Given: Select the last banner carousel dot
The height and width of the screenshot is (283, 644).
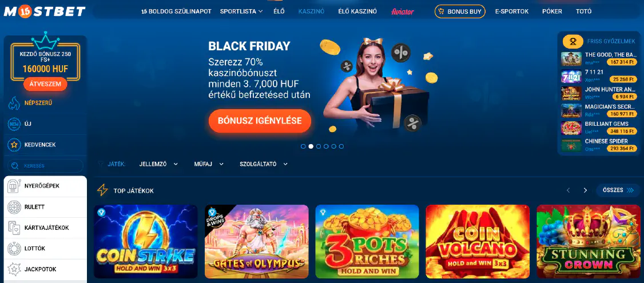Looking at the screenshot, I should 341,146.
